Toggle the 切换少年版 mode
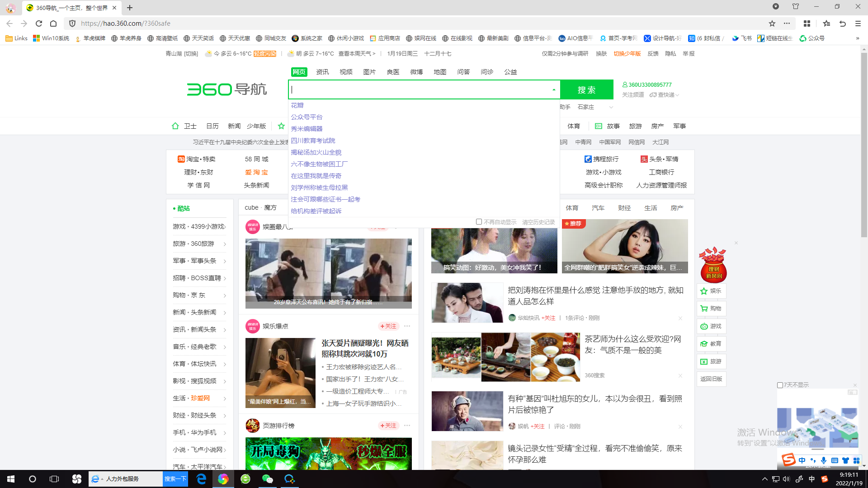 pos(627,54)
